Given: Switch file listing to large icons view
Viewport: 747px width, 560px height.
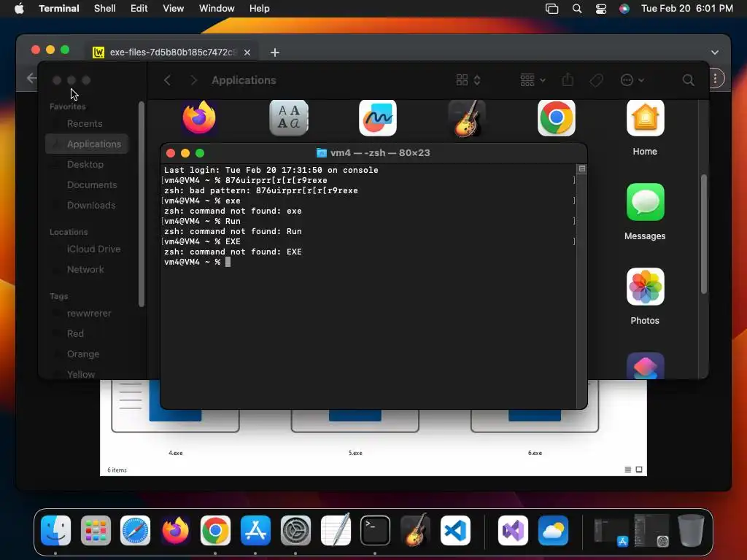Looking at the screenshot, I should pos(639,470).
